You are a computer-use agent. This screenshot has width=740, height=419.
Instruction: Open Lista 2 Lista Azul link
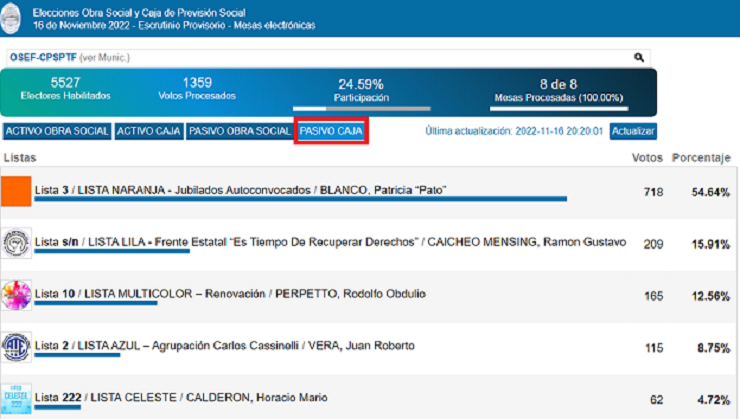click(x=224, y=346)
